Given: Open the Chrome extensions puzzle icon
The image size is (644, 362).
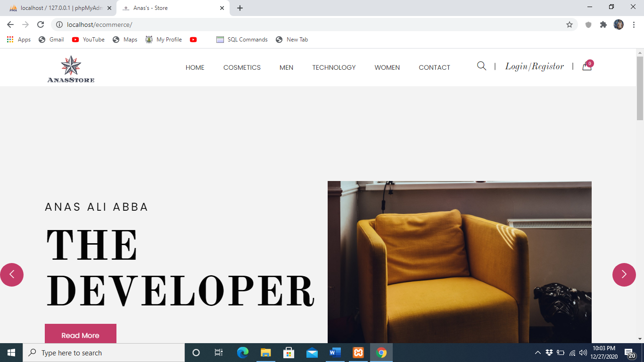Looking at the screenshot, I should pos(603,25).
